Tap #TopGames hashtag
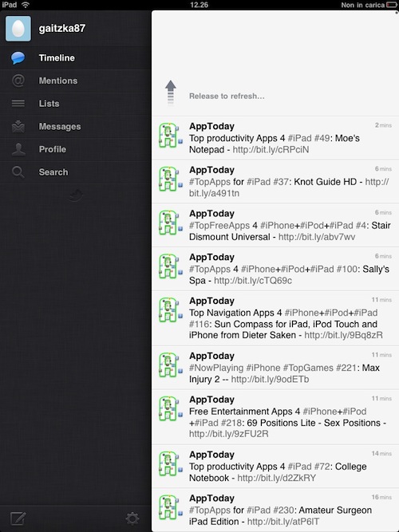Viewport: 399px width, 532px height. pos(308,368)
